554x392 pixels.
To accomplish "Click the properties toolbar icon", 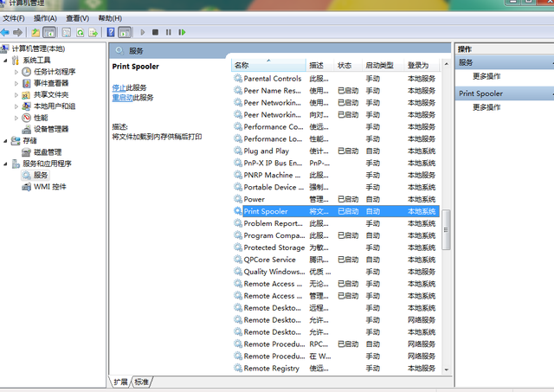I will tap(67, 33).
